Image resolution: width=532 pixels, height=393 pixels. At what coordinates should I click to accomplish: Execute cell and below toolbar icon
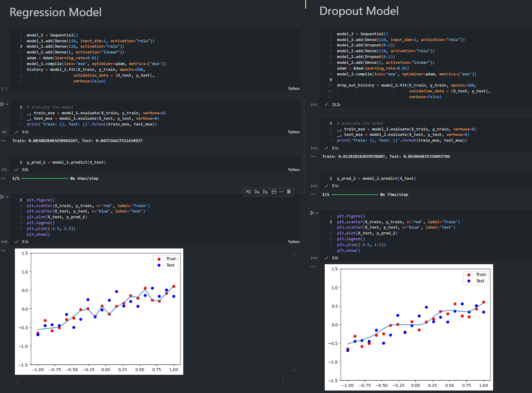point(265,192)
